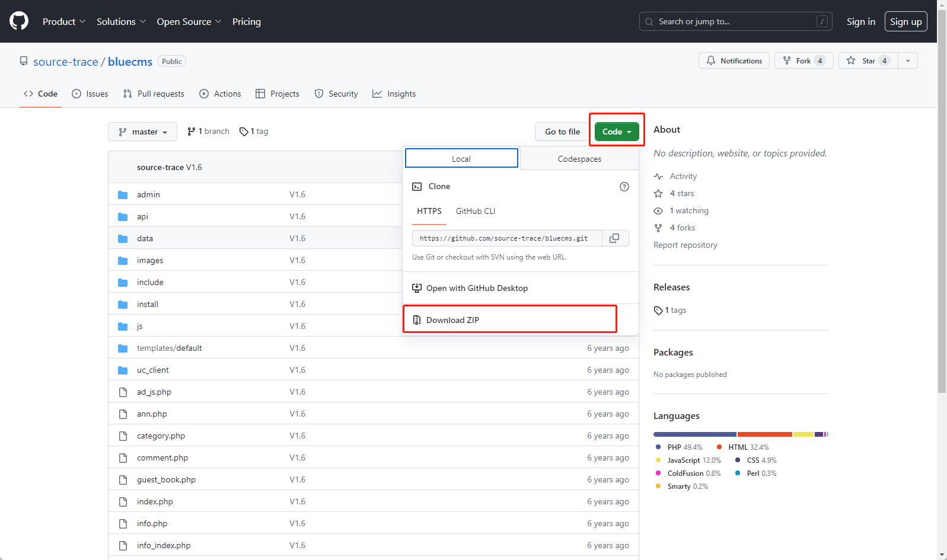The image size is (947, 560).
Task: Click the page vertical scrollbar
Action: click(942, 201)
